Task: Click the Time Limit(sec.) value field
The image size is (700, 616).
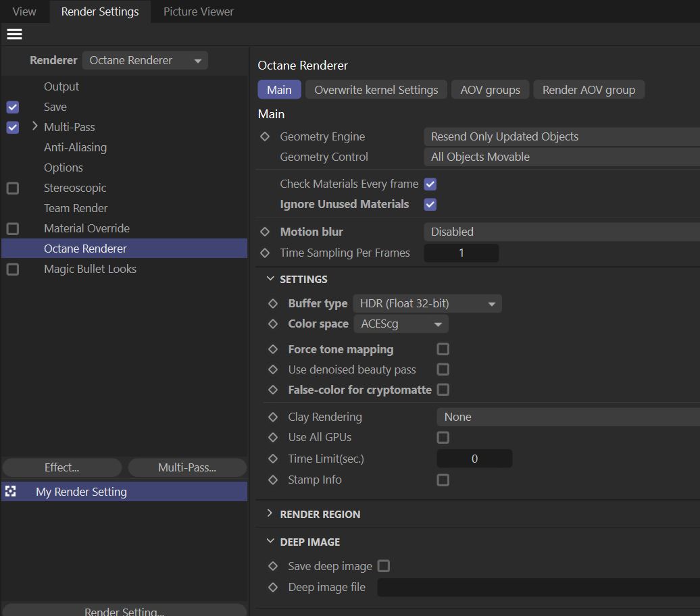Action: (x=474, y=459)
